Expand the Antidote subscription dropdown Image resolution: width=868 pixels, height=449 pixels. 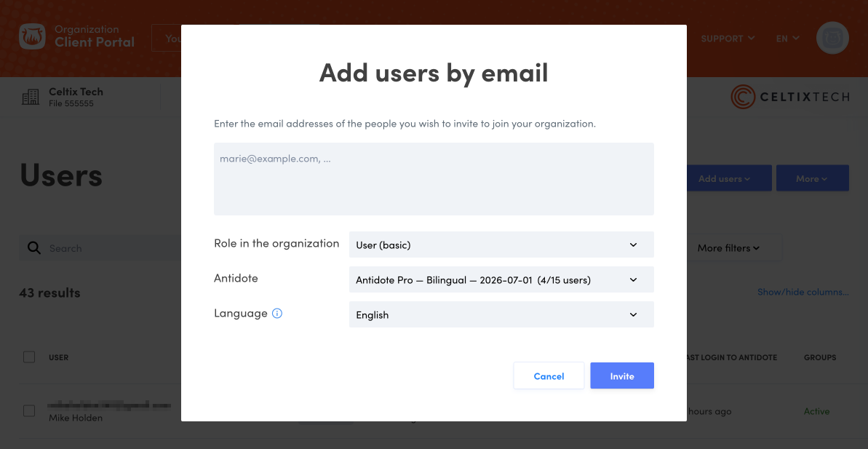[x=501, y=279]
